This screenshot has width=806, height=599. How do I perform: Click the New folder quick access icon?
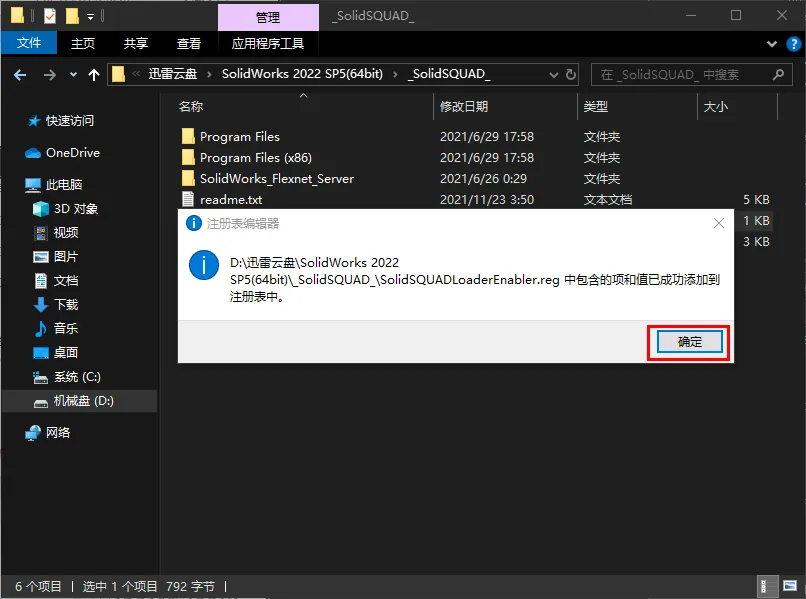click(x=72, y=16)
